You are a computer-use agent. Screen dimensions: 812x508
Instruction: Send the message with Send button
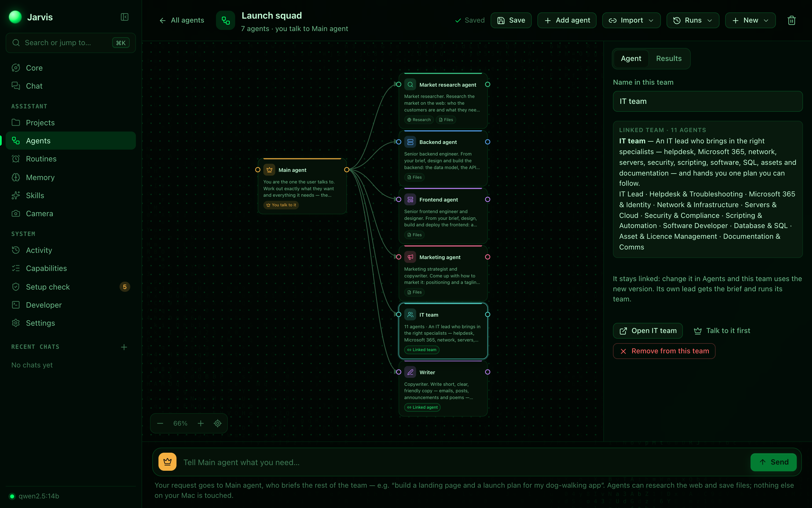[x=773, y=462]
